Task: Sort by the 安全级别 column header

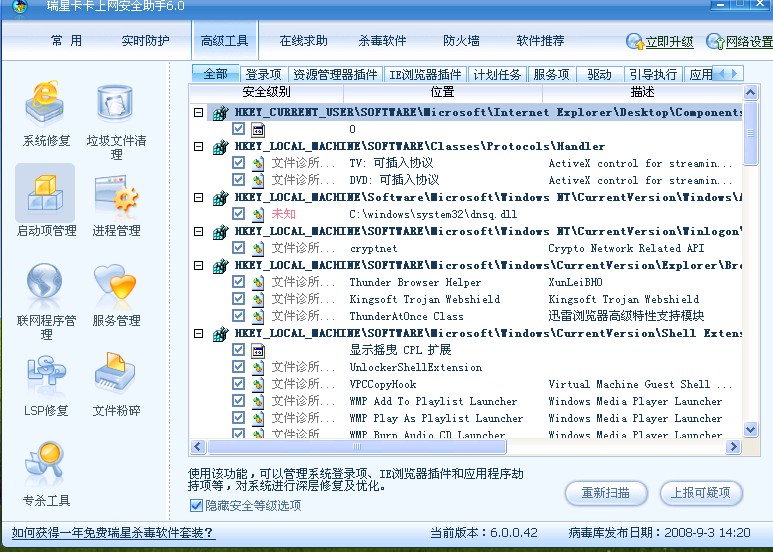Action: coord(266,92)
